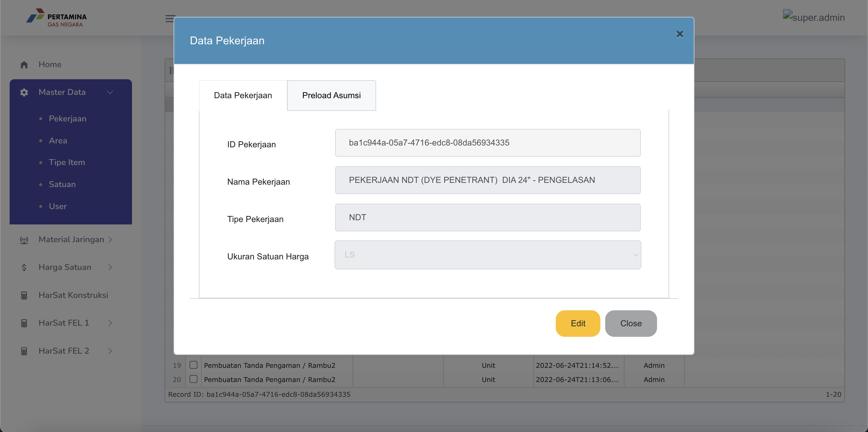This screenshot has height=432, width=868.
Task: Click the Pertamina Gas Negara logo
Action: 57,18
